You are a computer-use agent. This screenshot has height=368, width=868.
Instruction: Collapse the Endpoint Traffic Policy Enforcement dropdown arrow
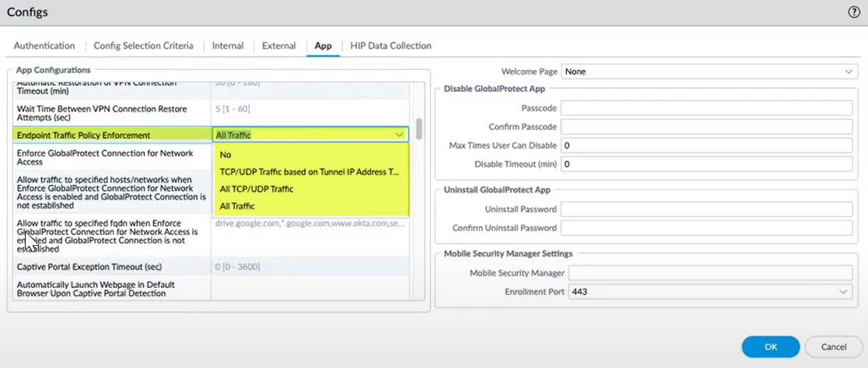click(x=399, y=135)
